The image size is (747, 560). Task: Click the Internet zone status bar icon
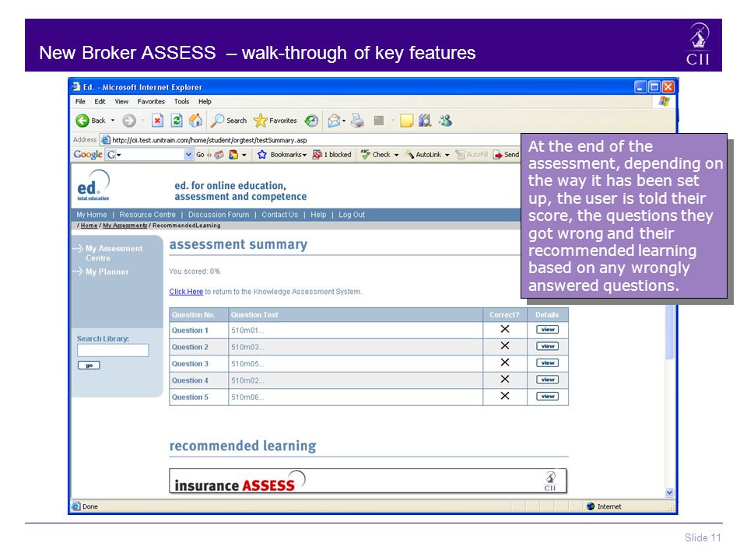point(591,506)
